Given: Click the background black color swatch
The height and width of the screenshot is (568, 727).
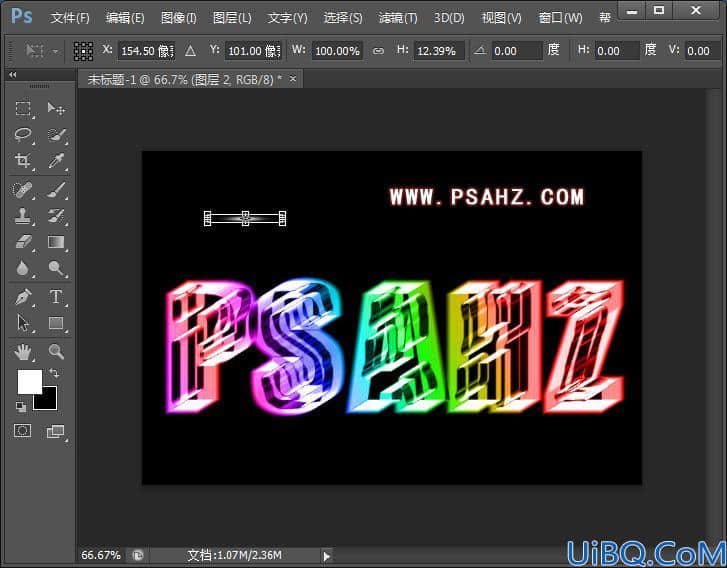Looking at the screenshot, I should pyautogui.click(x=49, y=402).
